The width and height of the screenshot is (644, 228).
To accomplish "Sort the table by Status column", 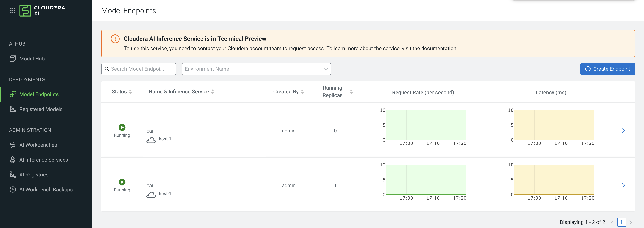I will (130, 92).
